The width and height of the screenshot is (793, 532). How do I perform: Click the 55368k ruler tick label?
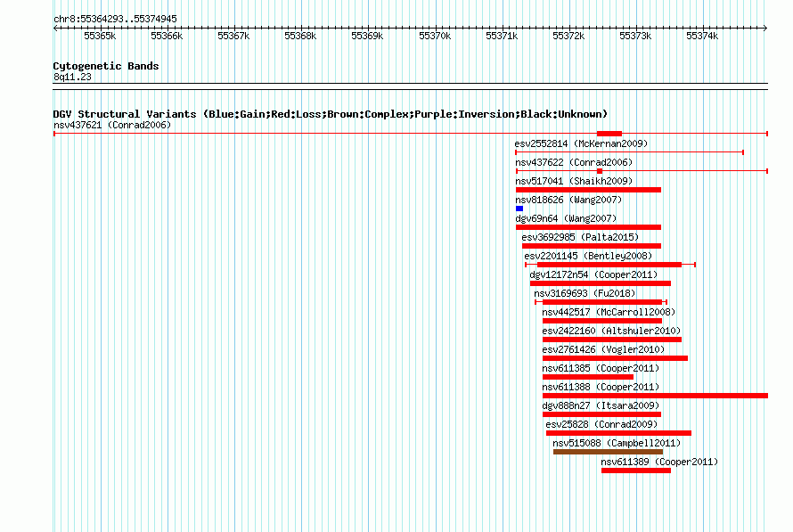pos(300,36)
